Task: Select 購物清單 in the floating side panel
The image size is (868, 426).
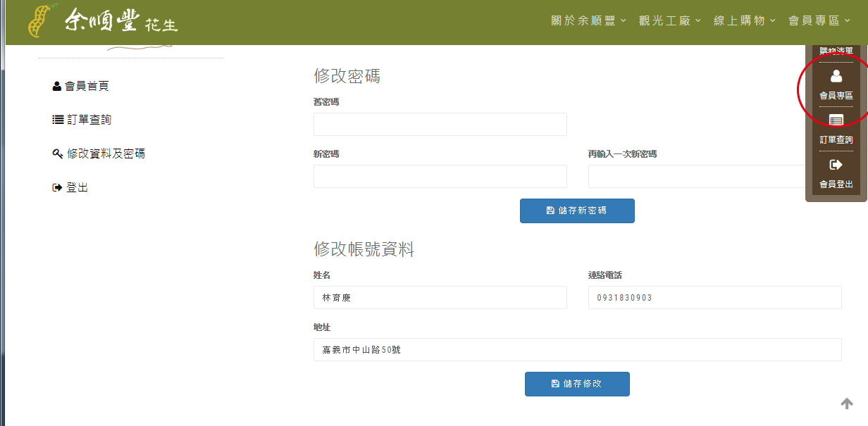Action: click(x=836, y=51)
